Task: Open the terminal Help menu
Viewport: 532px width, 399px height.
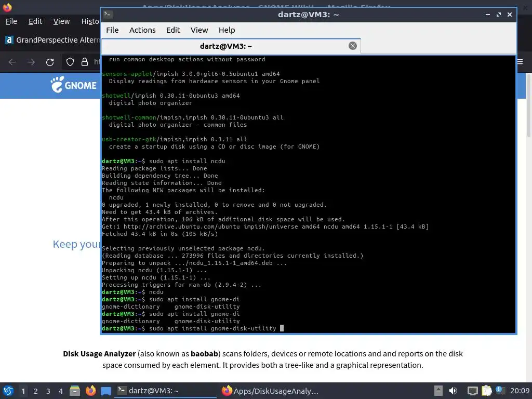Action: point(227,30)
